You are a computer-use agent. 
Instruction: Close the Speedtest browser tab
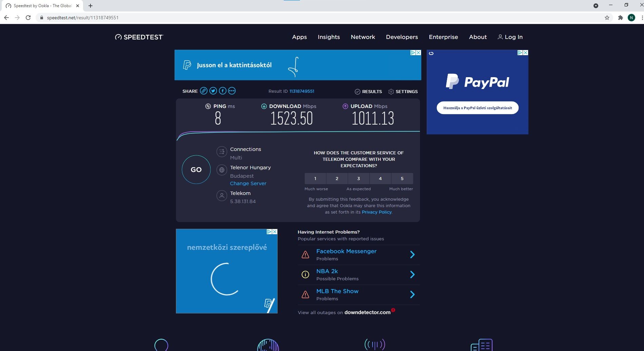click(78, 6)
